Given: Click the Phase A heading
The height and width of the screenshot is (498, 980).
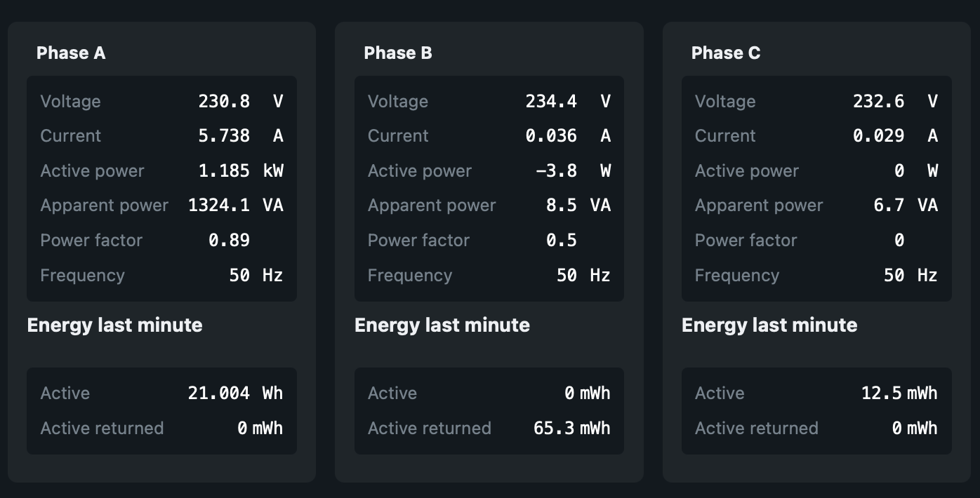Looking at the screenshot, I should coord(71,53).
